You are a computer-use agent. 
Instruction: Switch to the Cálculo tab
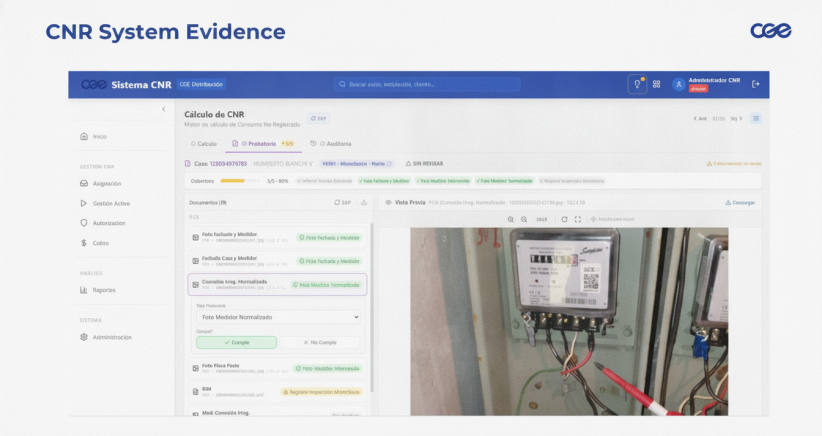point(204,144)
